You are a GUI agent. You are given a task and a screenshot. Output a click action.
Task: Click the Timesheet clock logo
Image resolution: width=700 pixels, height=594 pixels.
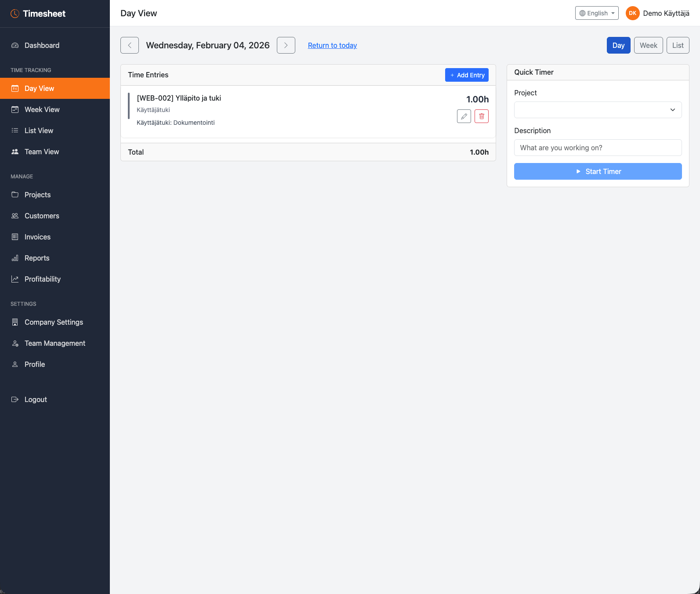pos(15,14)
